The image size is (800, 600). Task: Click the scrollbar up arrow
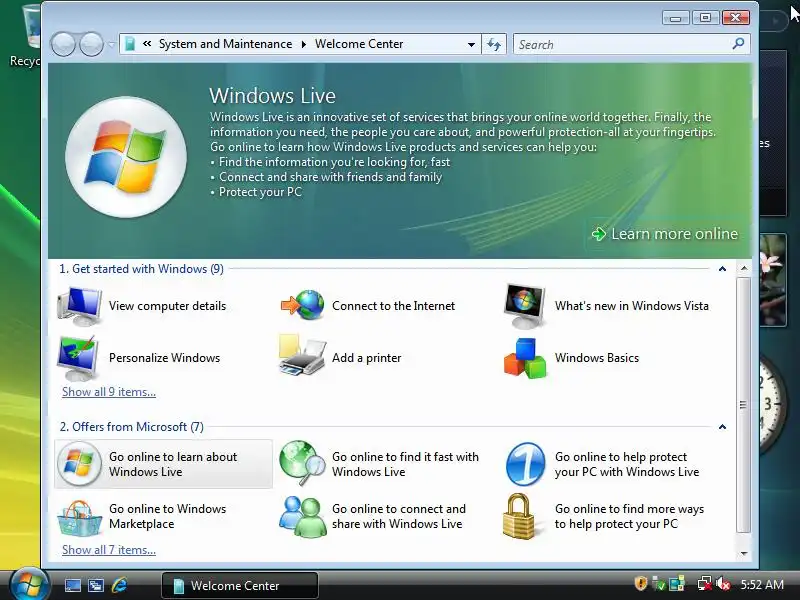click(x=744, y=268)
